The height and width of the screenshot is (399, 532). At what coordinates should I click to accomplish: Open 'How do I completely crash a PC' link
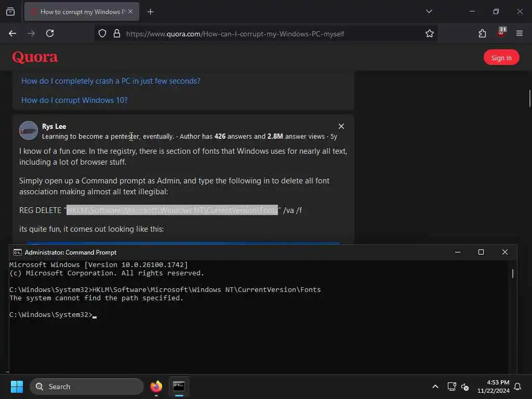(111, 81)
